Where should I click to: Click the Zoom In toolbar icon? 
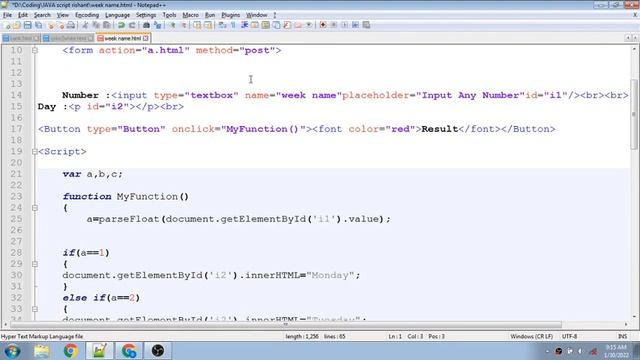pyautogui.click(x=173, y=25)
